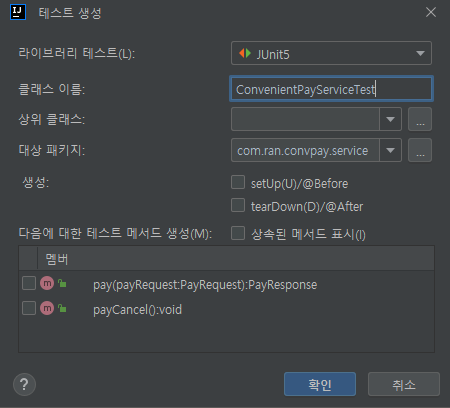450x408 pixels.
Task: Click the com.ran.convpay.service package field
Action: pos(305,150)
